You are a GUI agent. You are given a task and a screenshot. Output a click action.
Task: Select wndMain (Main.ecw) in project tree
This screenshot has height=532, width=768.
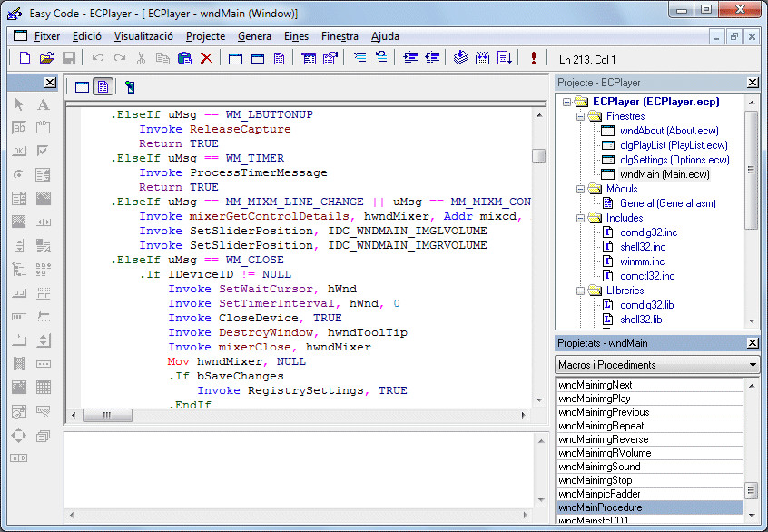coord(665,174)
